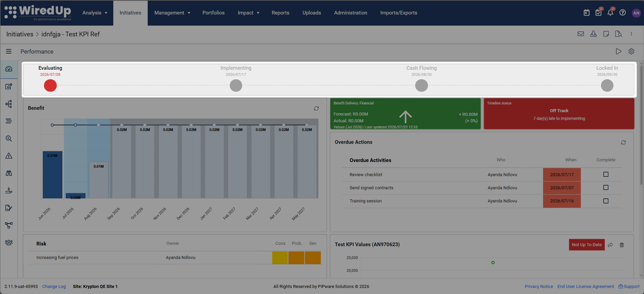Open the binoculars sidebar icon
Screen dimensions: 644x294
[9, 173]
